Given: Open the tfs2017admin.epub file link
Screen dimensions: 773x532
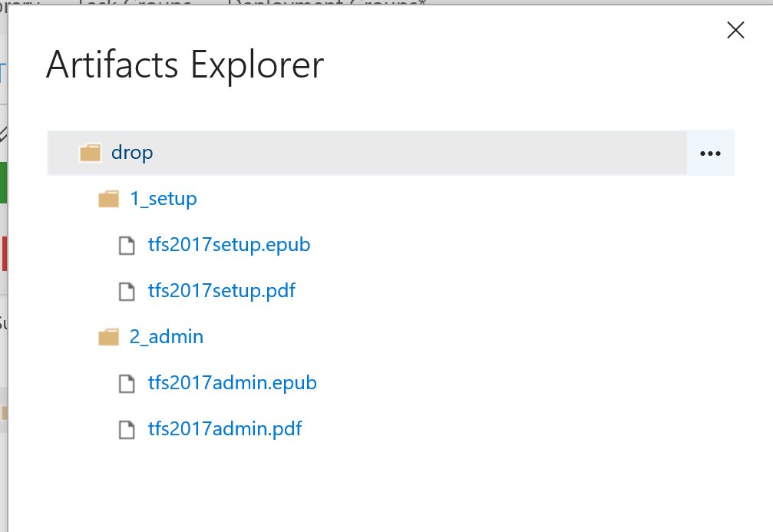Looking at the screenshot, I should [232, 382].
